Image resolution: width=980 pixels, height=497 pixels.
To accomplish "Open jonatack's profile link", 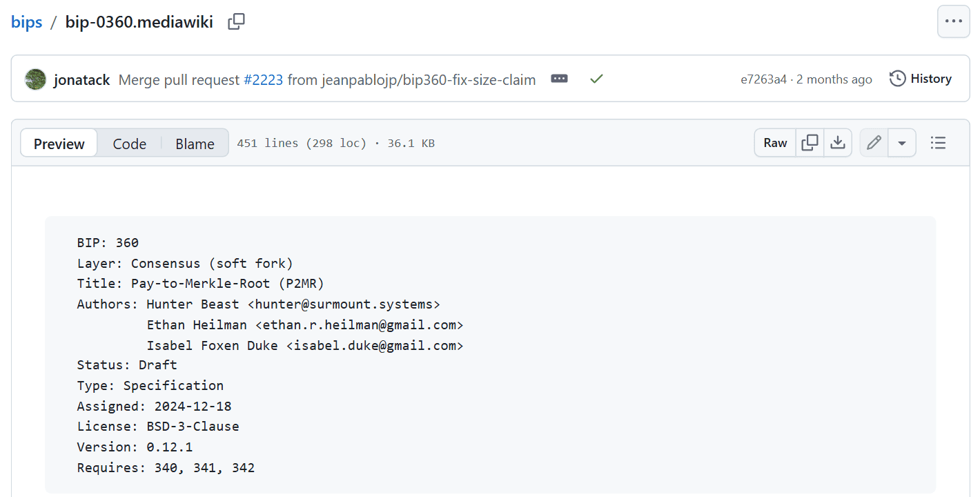I will pos(81,79).
